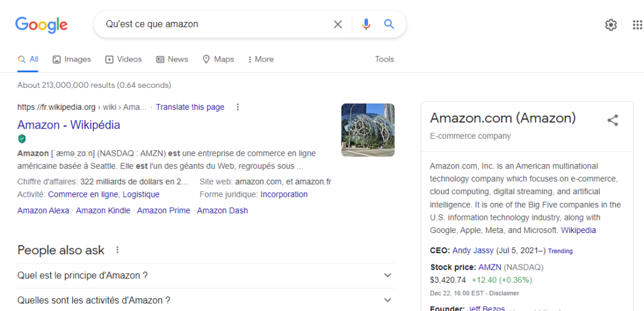This screenshot has height=311, width=644.
Task: Click Translate this page link
Action: 190,107
